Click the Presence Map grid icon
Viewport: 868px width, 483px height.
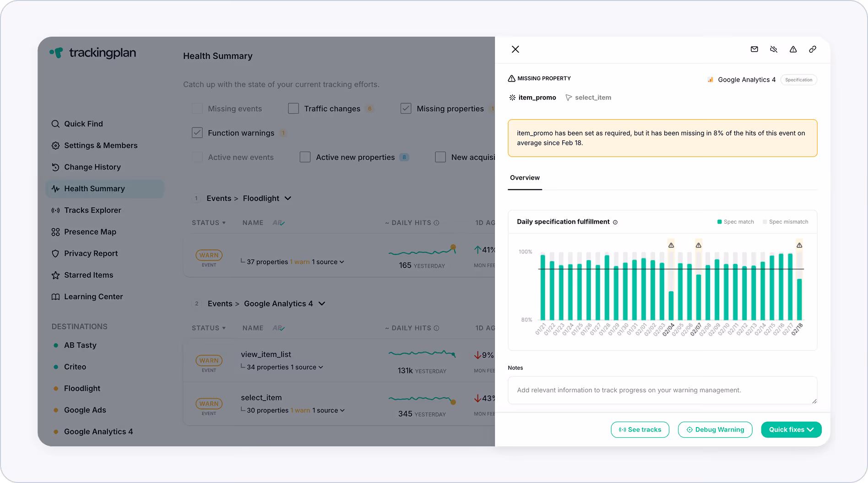tap(55, 232)
